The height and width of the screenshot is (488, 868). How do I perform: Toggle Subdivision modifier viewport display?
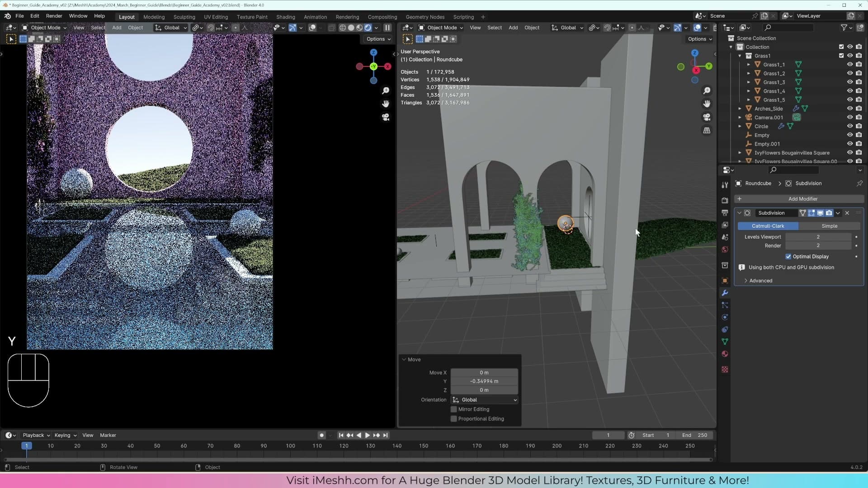tap(820, 213)
